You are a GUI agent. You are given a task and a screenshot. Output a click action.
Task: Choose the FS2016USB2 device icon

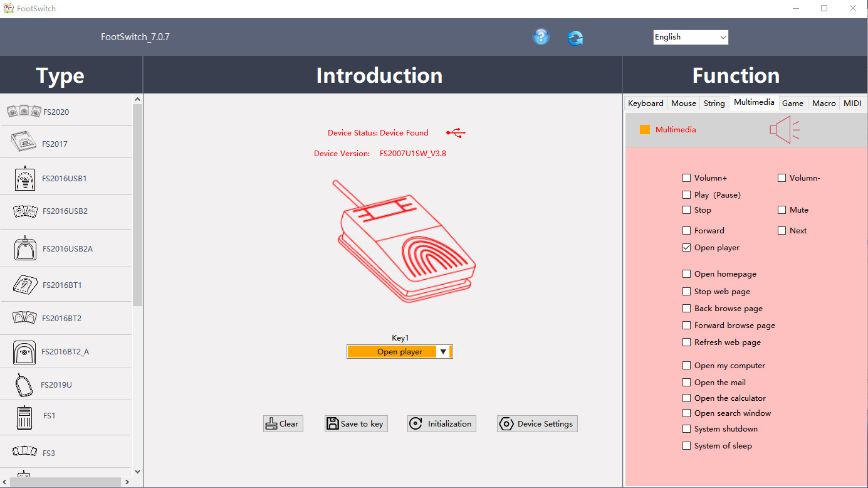pos(25,211)
